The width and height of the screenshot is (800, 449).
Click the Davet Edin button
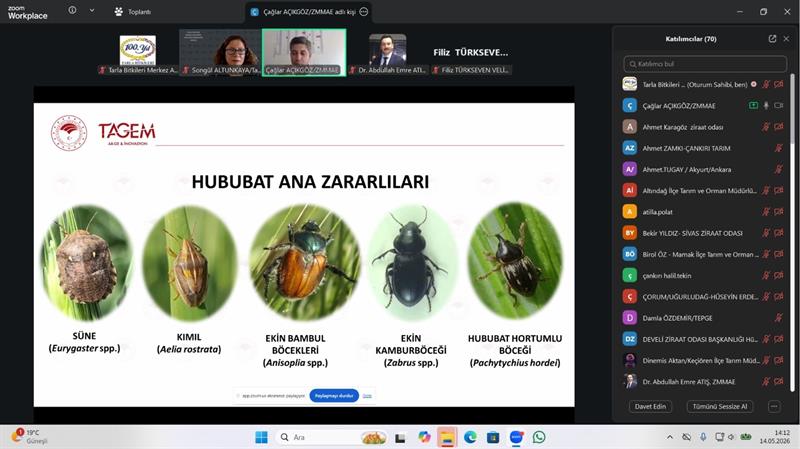tap(650, 407)
